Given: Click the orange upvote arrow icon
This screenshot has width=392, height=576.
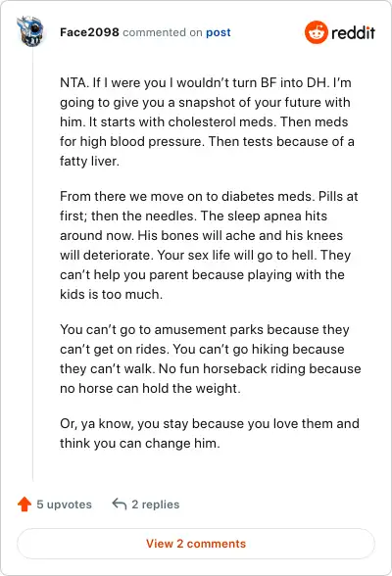Looking at the screenshot, I should pos(24,504).
